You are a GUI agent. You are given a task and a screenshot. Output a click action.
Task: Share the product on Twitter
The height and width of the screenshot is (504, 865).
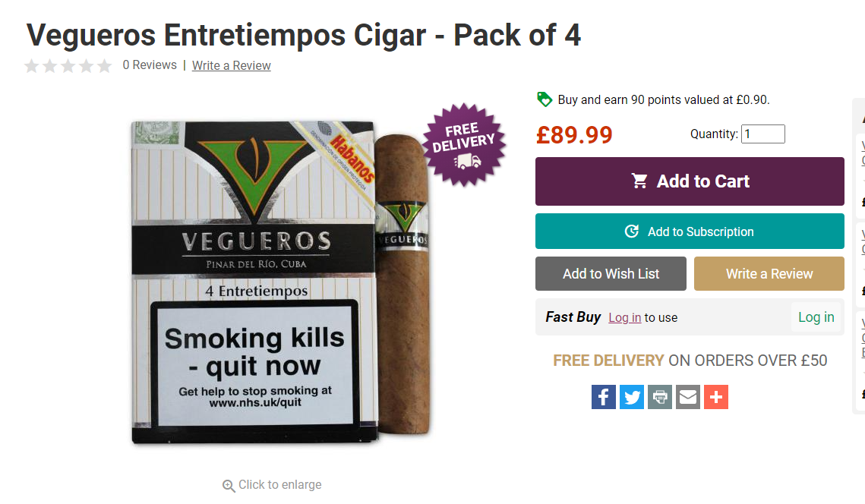(632, 397)
